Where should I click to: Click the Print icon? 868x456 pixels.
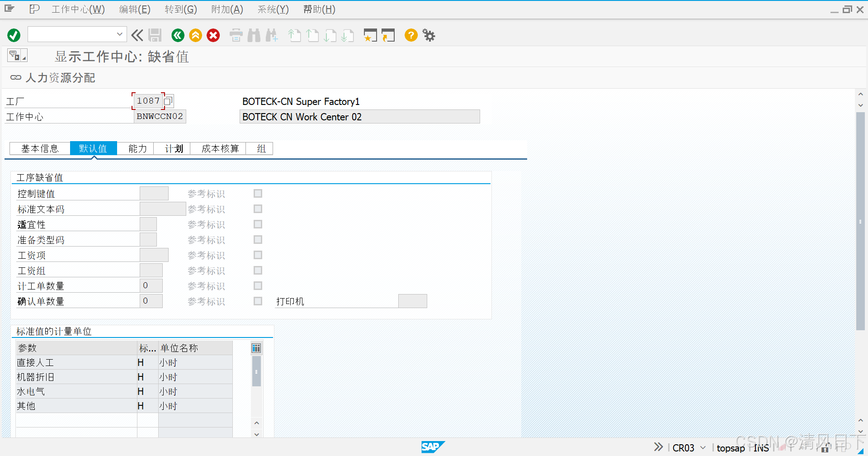coord(236,35)
